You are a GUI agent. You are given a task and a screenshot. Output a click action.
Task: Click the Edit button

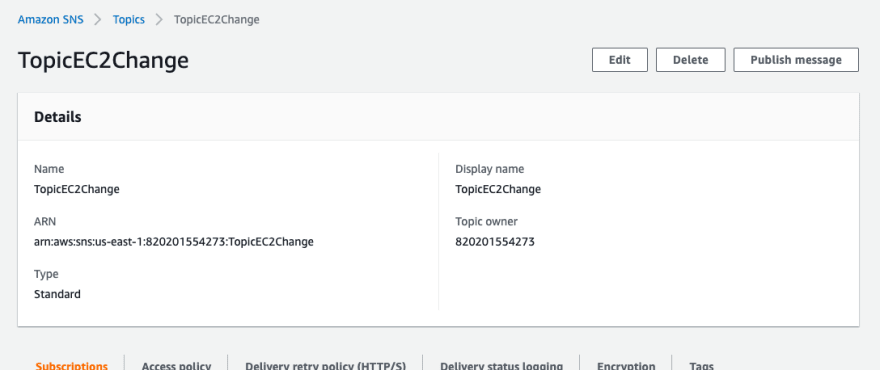coord(620,60)
